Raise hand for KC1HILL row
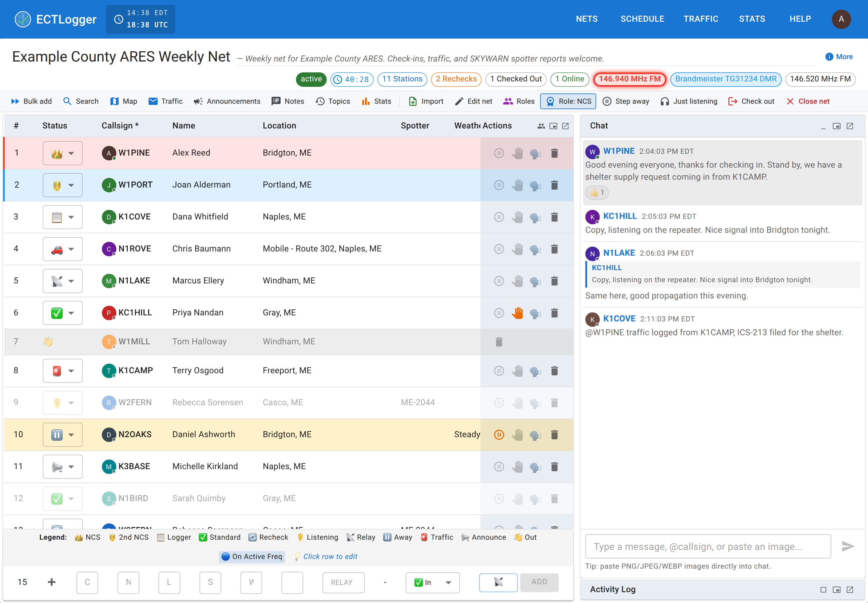Image resolution: width=868 pixels, height=603 pixels. click(x=517, y=313)
